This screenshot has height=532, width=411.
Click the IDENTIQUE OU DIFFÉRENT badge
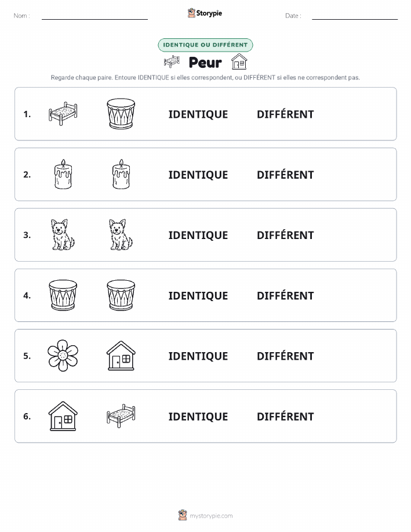[x=205, y=45]
